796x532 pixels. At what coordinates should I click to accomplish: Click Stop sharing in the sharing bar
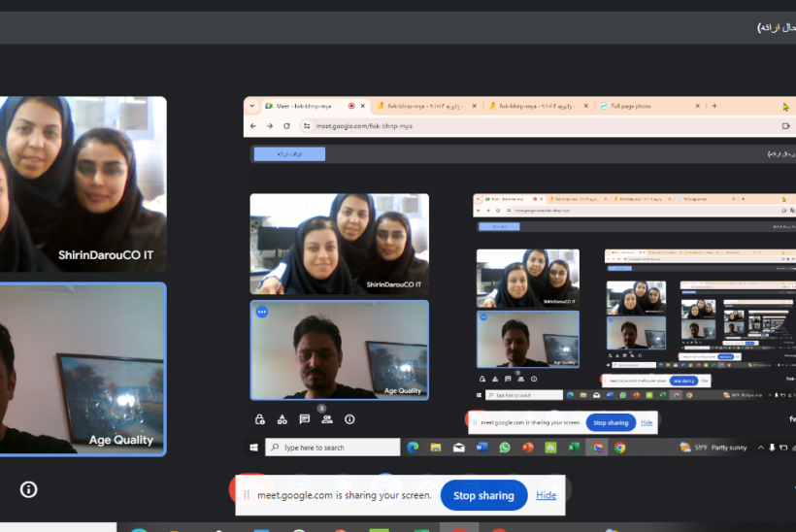483,495
